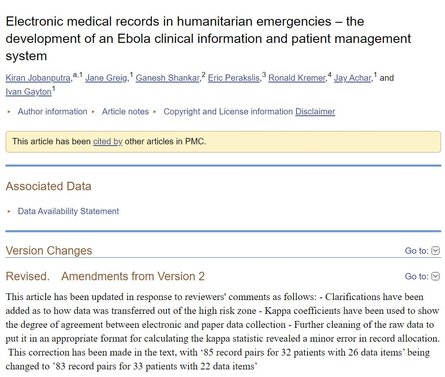Click chevron icon next to Amendments from Version 2
The width and height of the screenshot is (445, 377).
pyautogui.click(x=436, y=276)
